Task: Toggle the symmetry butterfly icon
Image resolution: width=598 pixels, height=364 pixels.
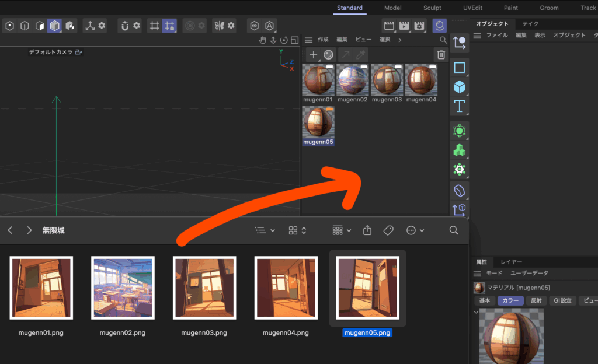Action: (x=220, y=26)
